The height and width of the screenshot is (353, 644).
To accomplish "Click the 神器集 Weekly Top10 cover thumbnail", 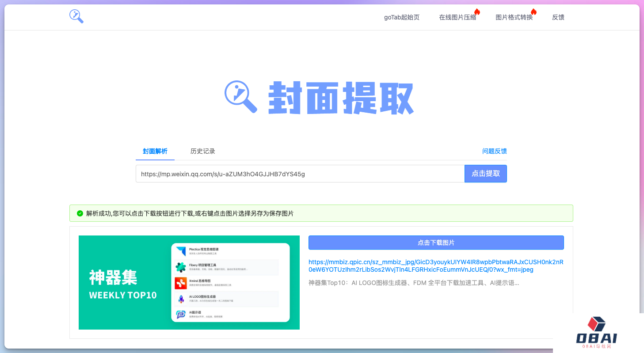I will pyautogui.click(x=189, y=282).
